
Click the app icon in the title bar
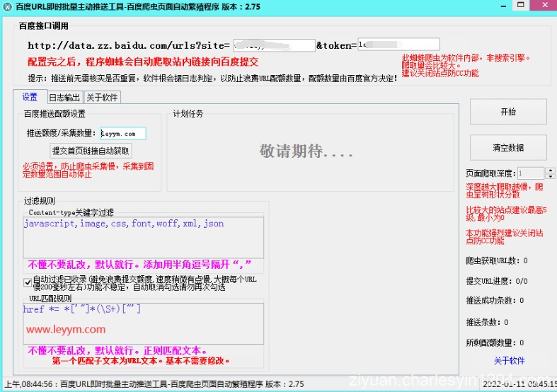[x=8, y=6]
